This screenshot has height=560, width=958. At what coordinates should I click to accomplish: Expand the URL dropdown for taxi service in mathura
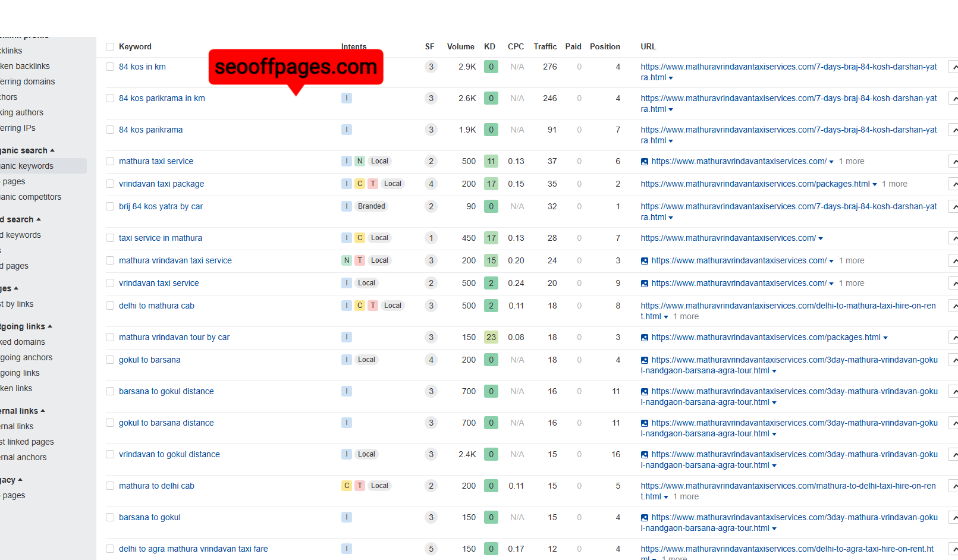pos(821,238)
